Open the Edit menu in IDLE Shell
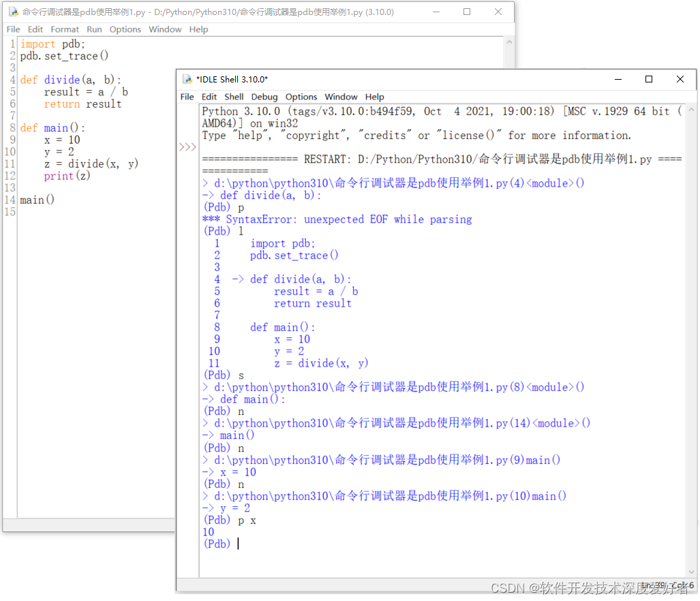 [x=209, y=97]
